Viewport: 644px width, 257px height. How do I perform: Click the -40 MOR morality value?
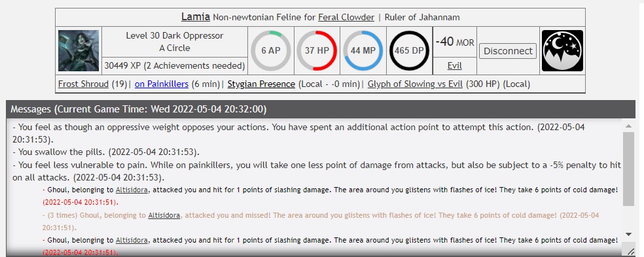tap(455, 42)
